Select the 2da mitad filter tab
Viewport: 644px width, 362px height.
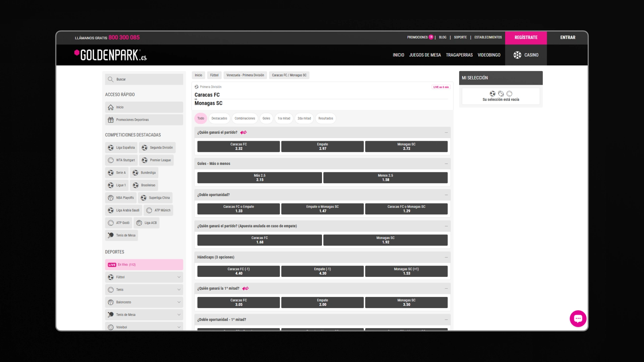coord(304,118)
